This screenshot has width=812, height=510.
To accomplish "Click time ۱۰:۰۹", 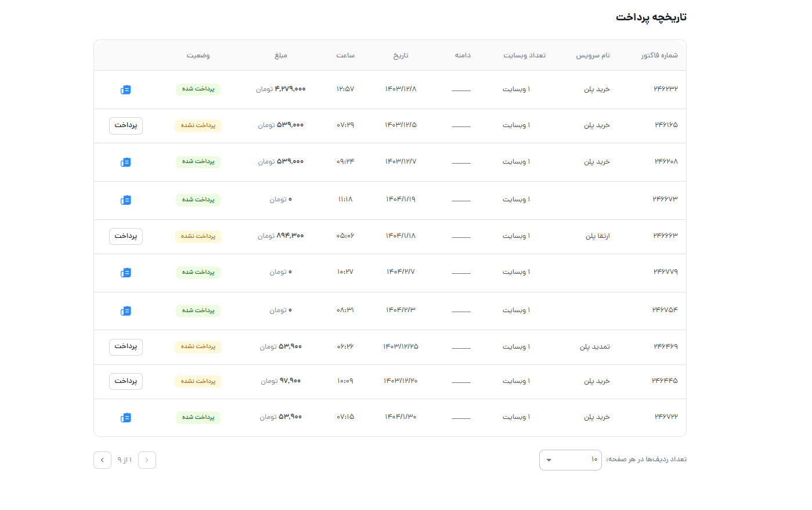I will pyautogui.click(x=345, y=381).
